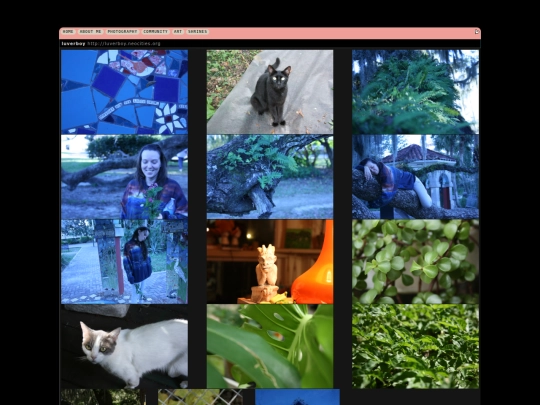Open the HOME menu item

click(x=68, y=31)
